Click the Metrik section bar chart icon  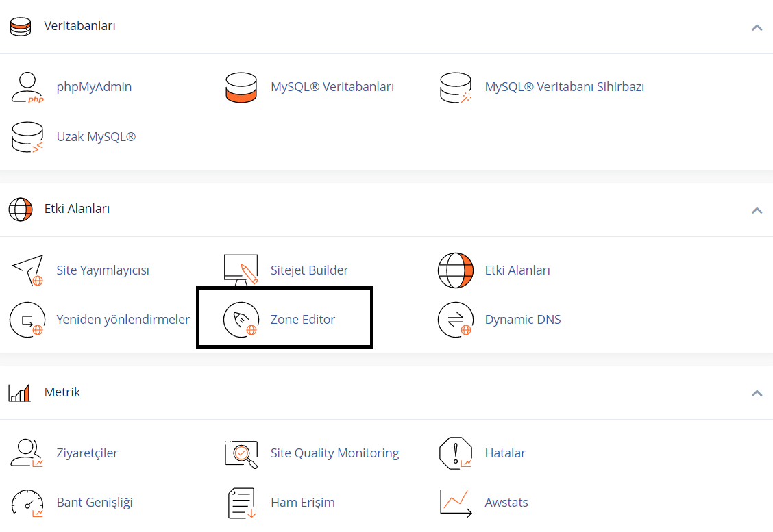(x=20, y=392)
